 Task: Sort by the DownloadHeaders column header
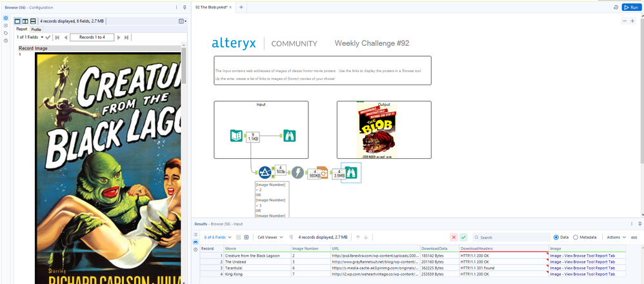coord(504,249)
